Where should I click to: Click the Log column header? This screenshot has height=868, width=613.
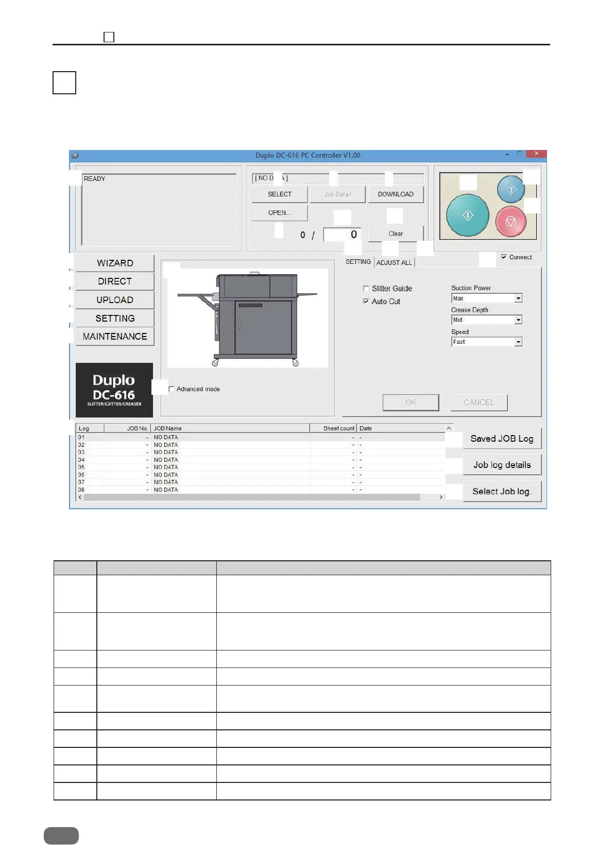pos(90,428)
